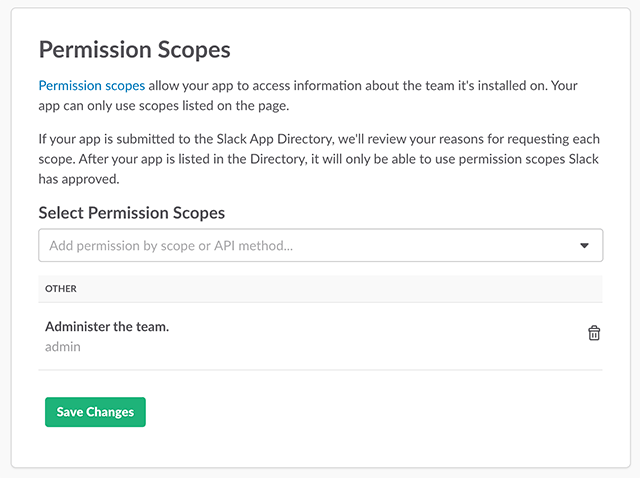Click the OTHER section header label
This screenshot has height=478, width=640.
[61, 289]
